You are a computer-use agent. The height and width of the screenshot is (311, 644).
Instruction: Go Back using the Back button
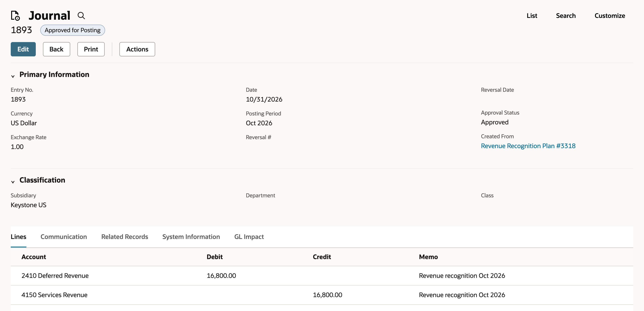57,49
